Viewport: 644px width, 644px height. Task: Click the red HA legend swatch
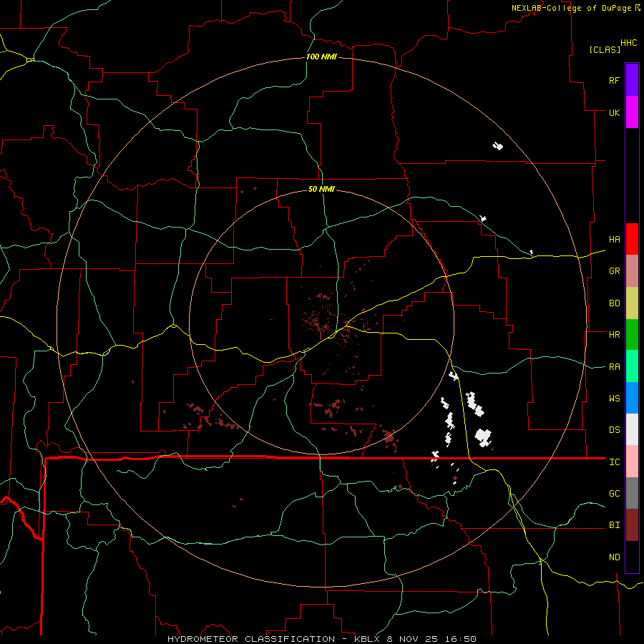[632, 239]
